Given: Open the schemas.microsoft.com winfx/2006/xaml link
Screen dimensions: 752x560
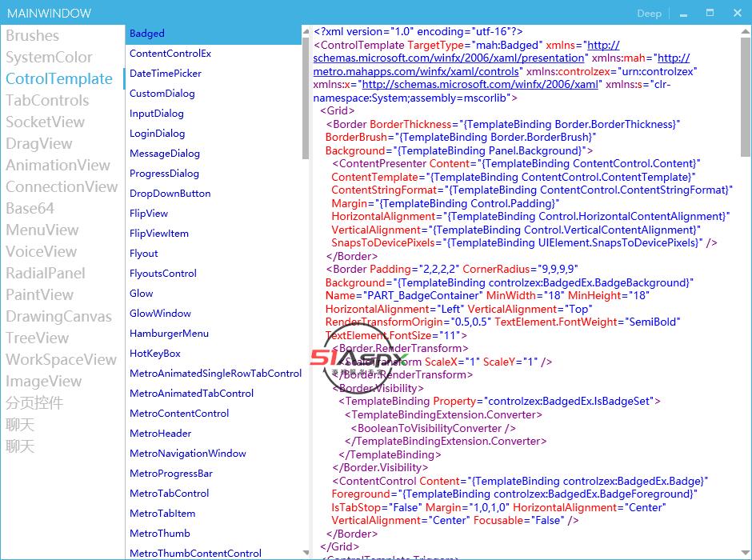Looking at the screenshot, I should coord(479,84).
